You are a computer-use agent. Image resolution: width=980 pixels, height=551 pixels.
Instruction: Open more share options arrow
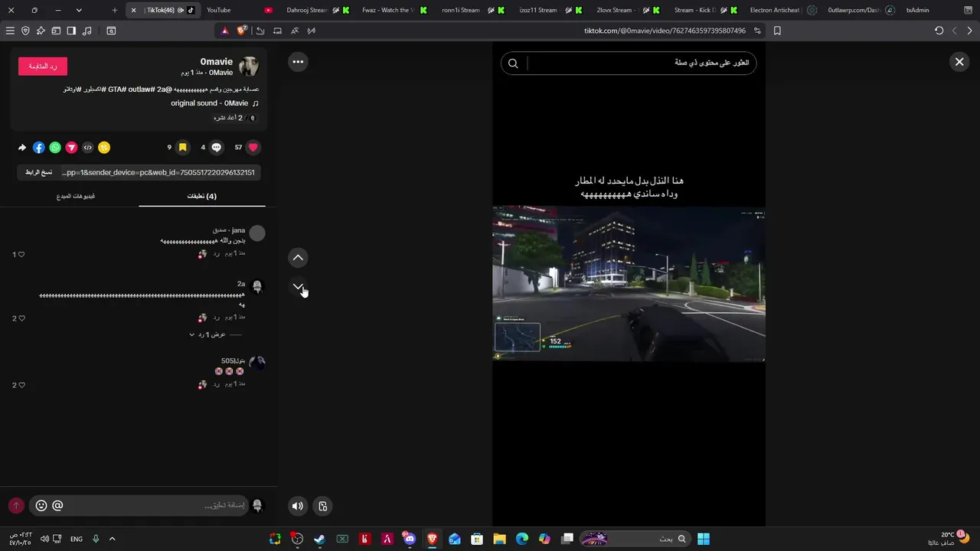click(x=22, y=148)
